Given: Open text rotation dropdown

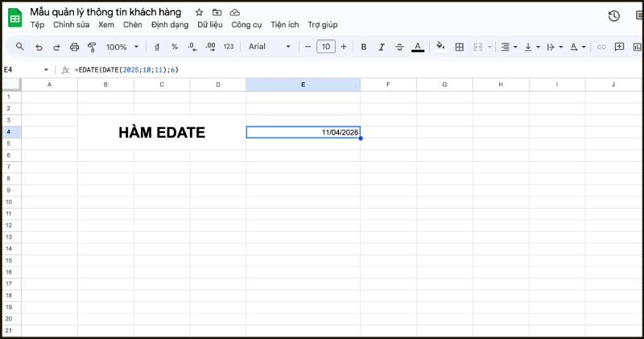Looking at the screenshot, I should (x=578, y=48).
